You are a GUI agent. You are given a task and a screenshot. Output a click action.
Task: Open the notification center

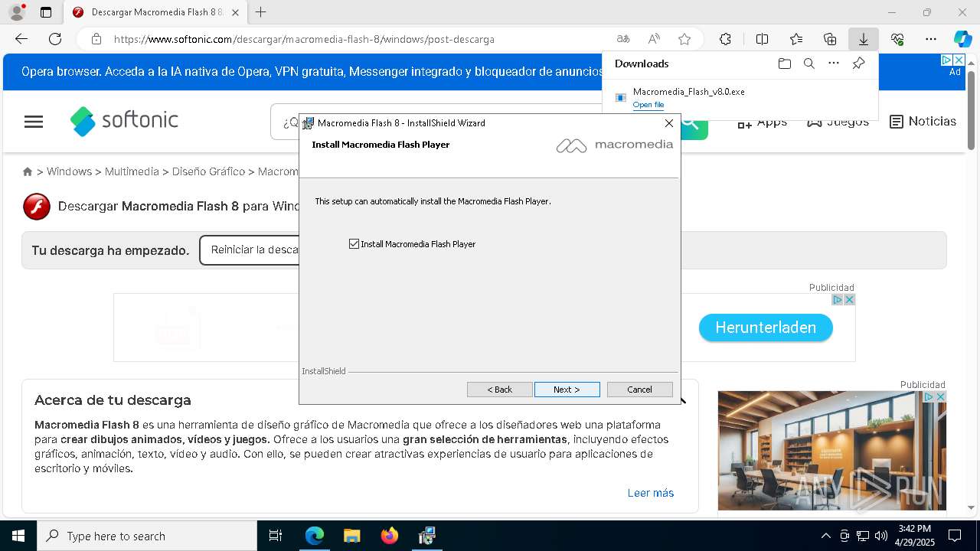955,536
